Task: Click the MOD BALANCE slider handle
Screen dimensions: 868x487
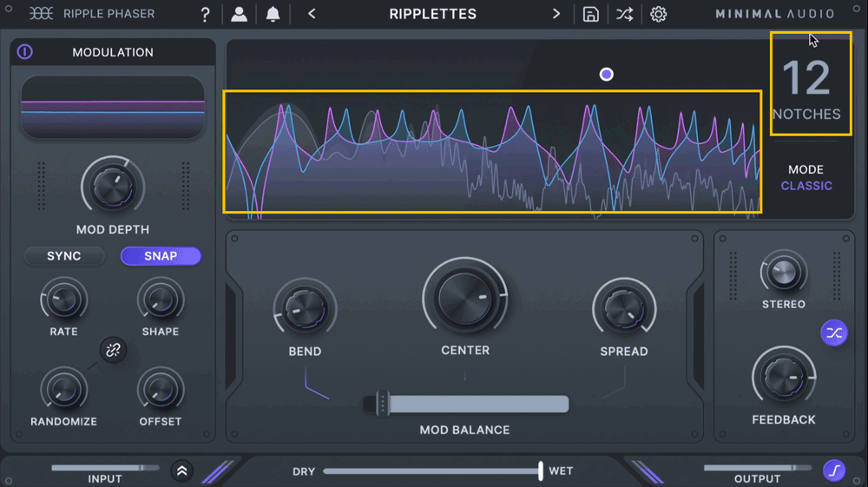Action: tap(382, 404)
